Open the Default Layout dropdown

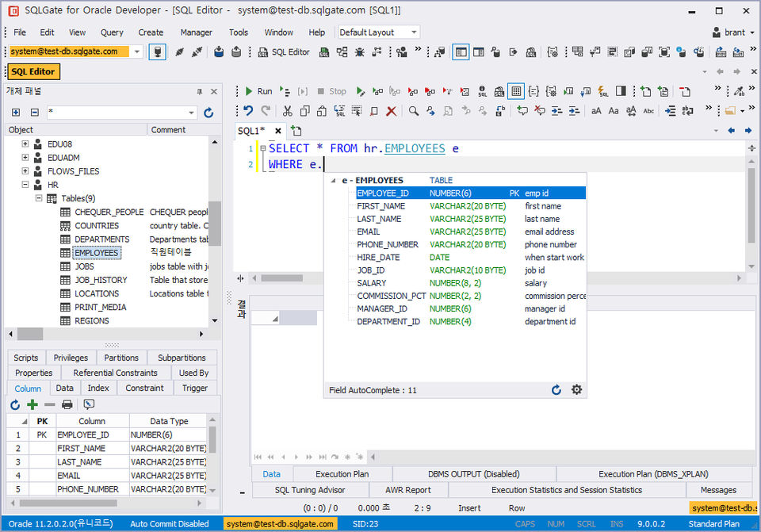click(413, 33)
